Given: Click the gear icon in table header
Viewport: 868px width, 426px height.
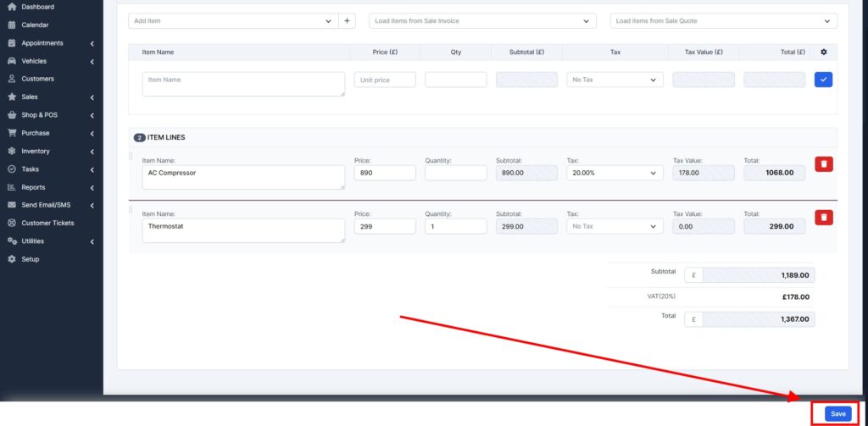Looking at the screenshot, I should point(823,53).
